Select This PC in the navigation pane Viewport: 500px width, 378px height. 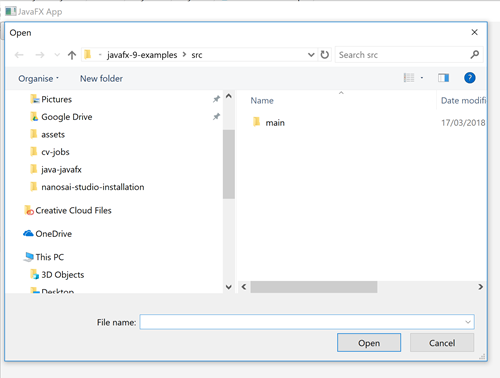pos(50,257)
